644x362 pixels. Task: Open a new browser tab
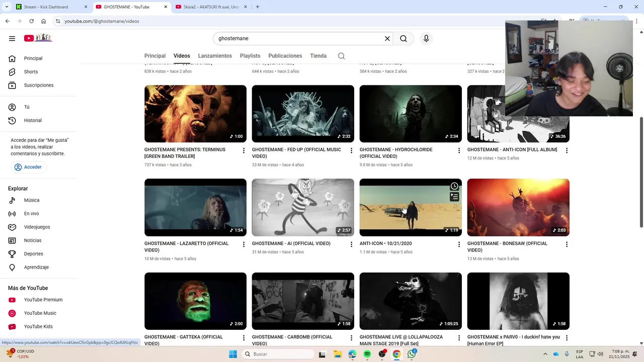(x=258, y=7)
